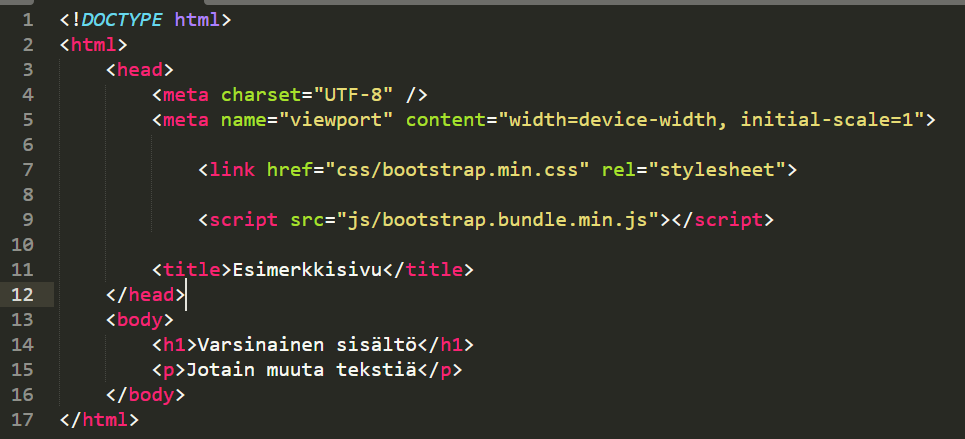Viewport: 965px width, 439px height.
Task: Click line number 12 in the gutter
Action: click(x=25, y=295)
